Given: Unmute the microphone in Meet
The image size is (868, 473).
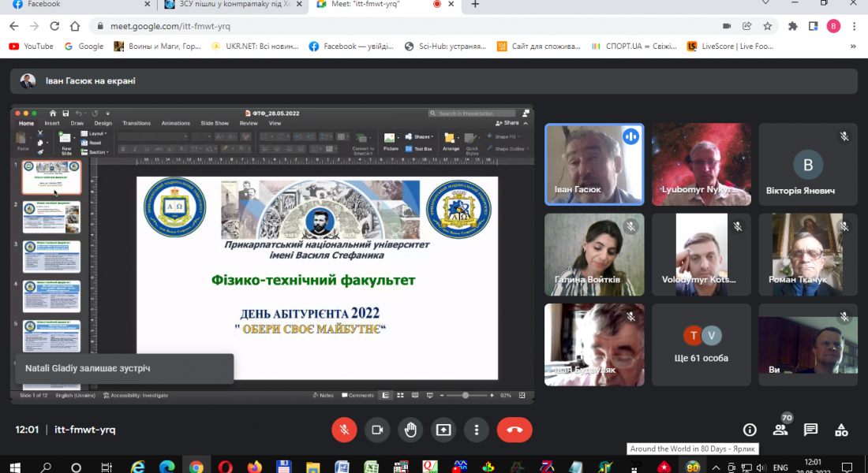Looking at the screenshot, I should 343,430.
